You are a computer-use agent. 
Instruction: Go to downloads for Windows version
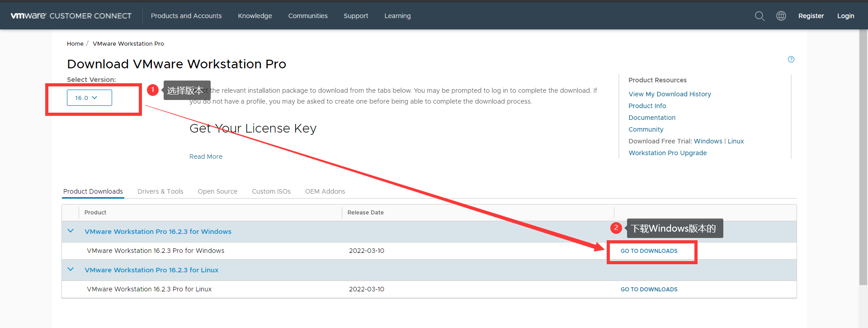click(x=649, y=251)
